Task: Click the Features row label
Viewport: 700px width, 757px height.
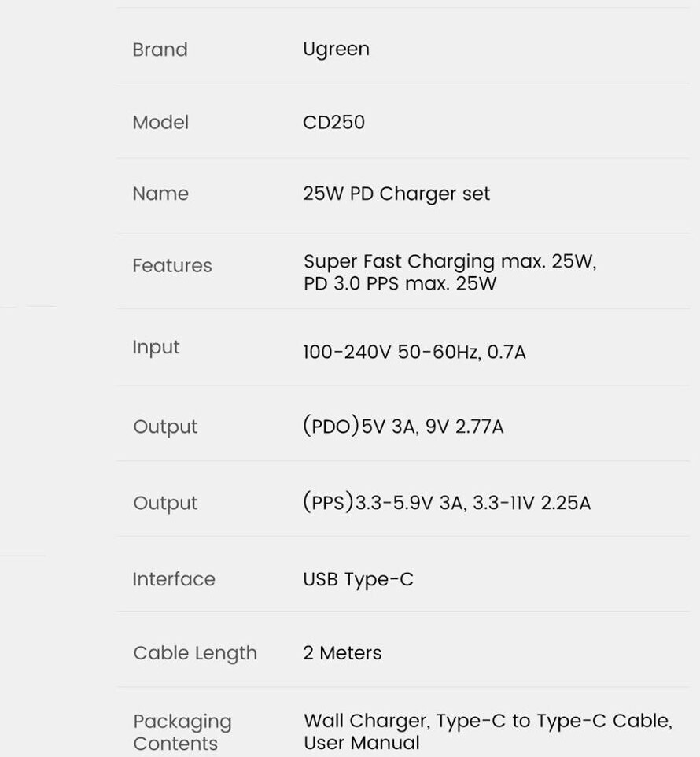Action: tap(172, 265)
